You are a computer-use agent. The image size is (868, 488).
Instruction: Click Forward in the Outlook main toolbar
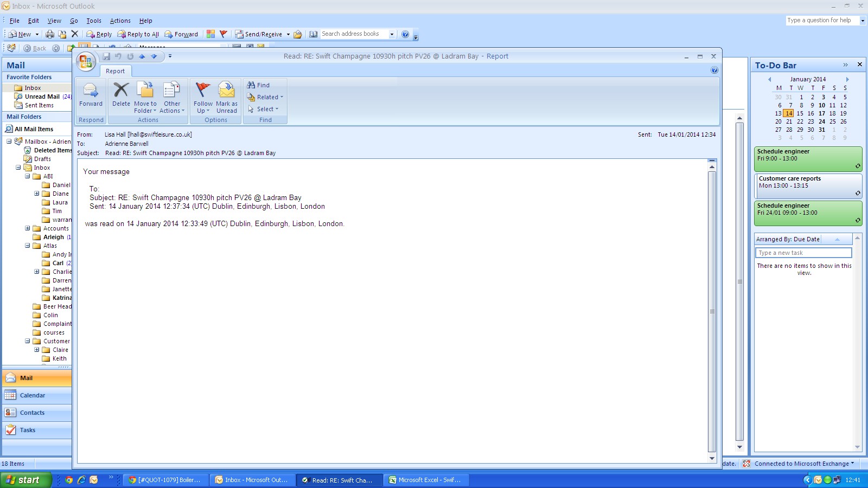[x=181, y=34]
